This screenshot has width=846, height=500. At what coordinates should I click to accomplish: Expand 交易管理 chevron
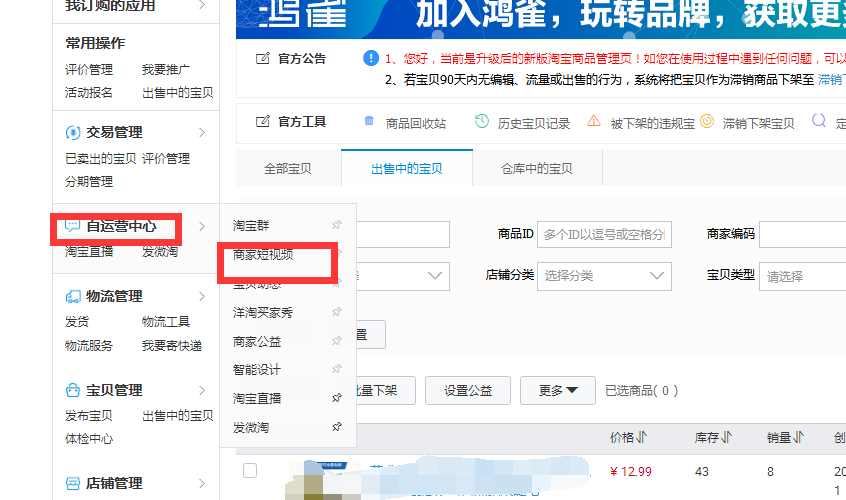(202, 133)
